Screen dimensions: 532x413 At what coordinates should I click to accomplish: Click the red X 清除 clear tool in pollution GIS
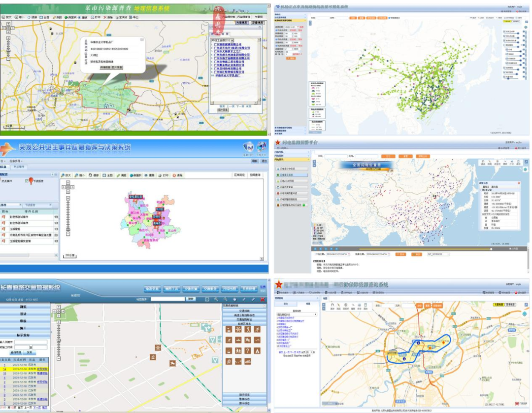108,17
